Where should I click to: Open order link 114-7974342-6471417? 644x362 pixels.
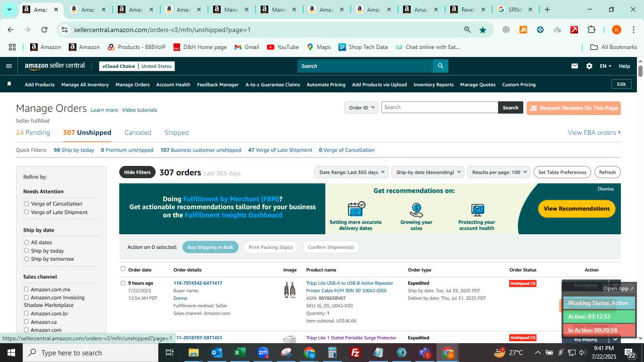198,283
